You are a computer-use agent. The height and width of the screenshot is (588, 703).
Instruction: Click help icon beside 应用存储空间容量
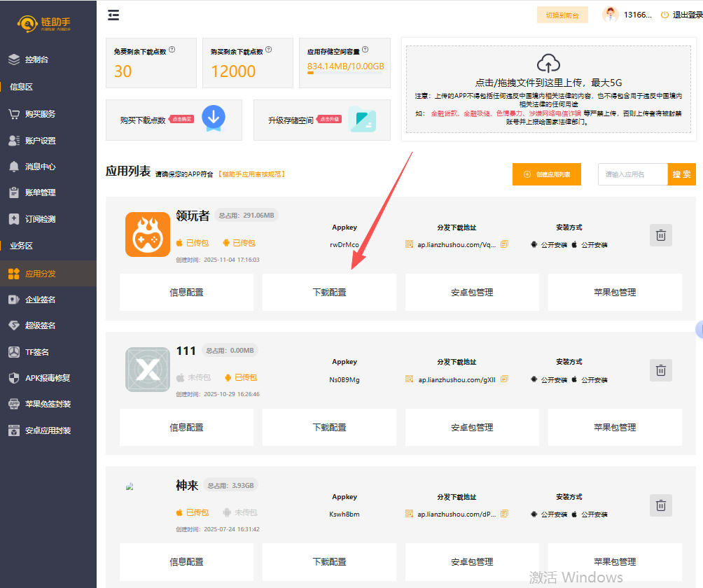pos(366,50)
